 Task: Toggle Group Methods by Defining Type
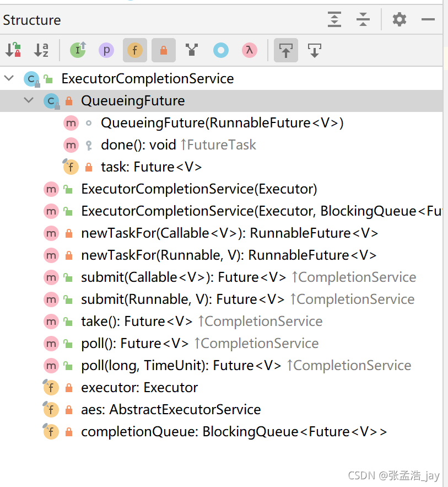pos(192,50)
